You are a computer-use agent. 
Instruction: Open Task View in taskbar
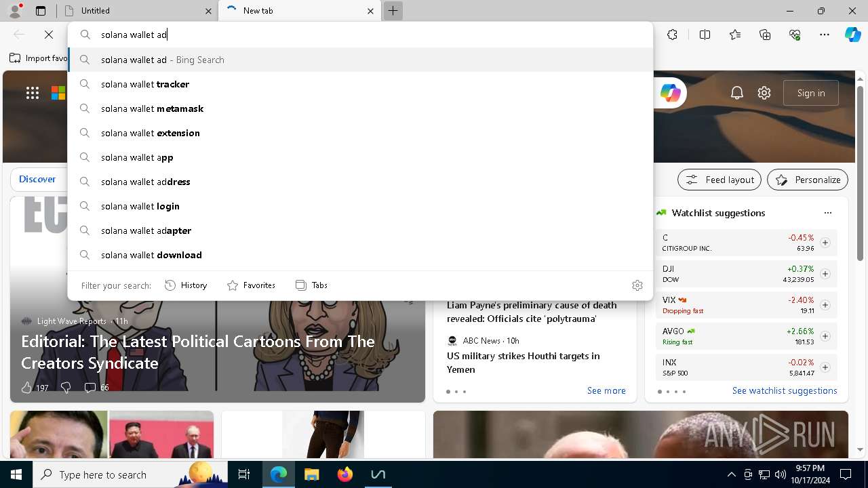click(244, 474)
